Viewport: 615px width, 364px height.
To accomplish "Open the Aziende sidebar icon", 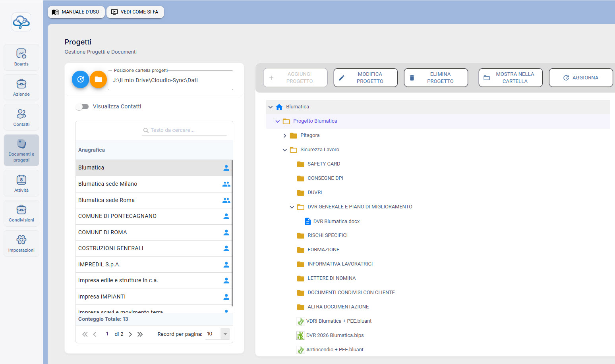I will [x=21, y=87].
